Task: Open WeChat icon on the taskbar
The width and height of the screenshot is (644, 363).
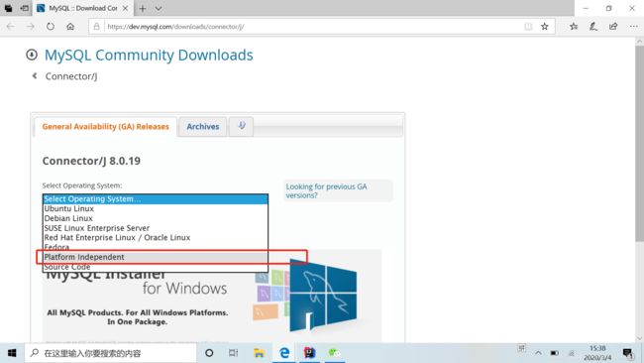Action: [x=334, y=353]
